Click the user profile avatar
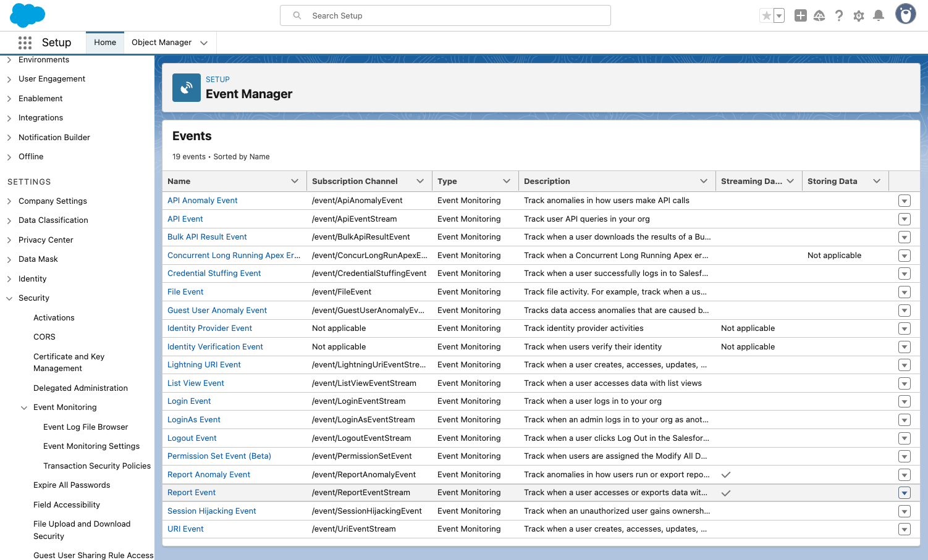 tap(905, 14)
